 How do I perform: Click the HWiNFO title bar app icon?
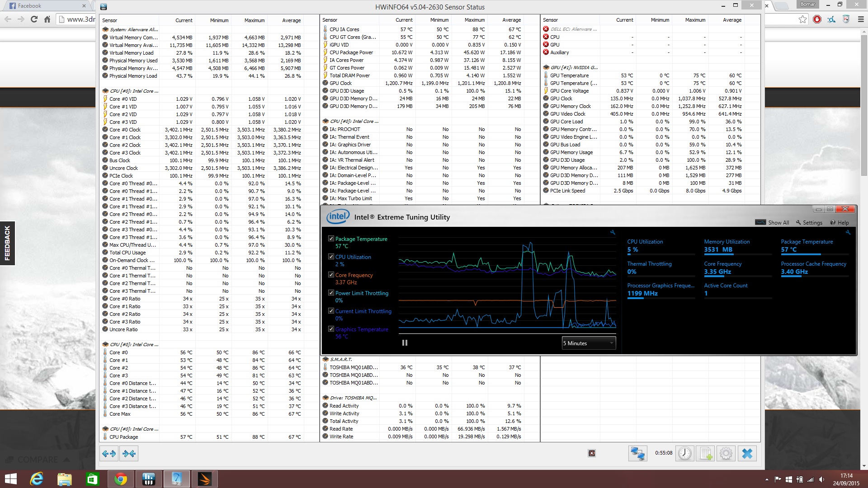point(104,7)
